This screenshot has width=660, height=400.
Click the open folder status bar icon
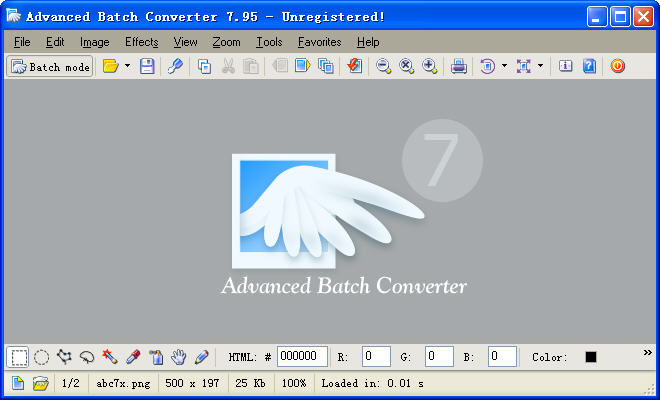[x=41, y=383]
